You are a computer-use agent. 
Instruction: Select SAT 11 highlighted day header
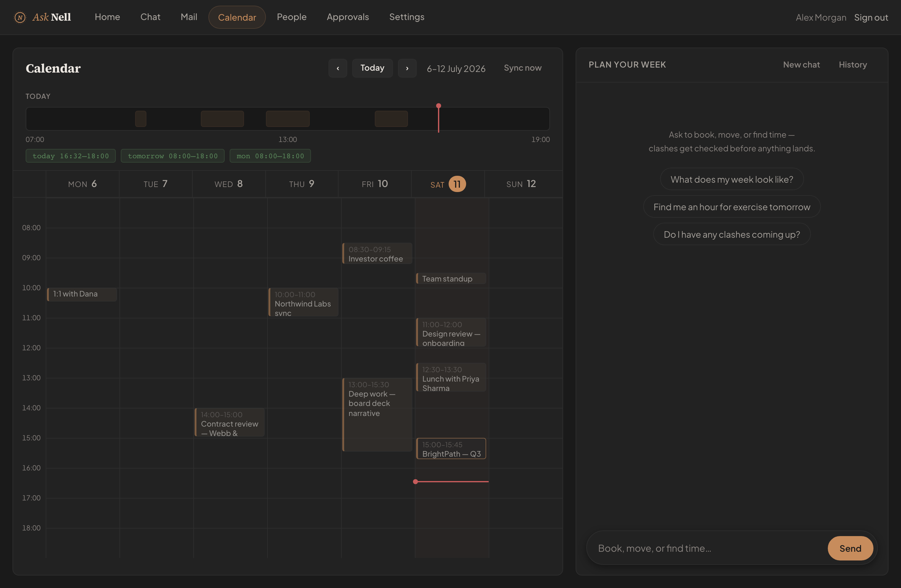448,184
